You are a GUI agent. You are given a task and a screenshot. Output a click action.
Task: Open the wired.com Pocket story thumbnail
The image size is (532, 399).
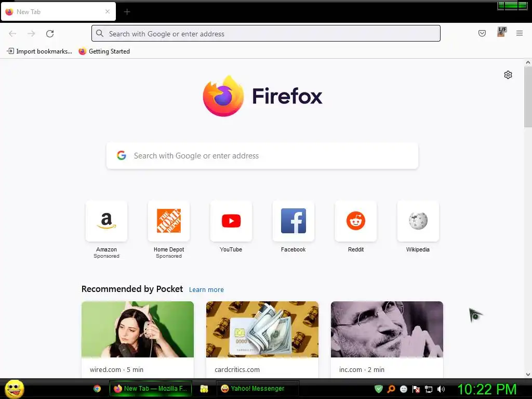(138, 329)
